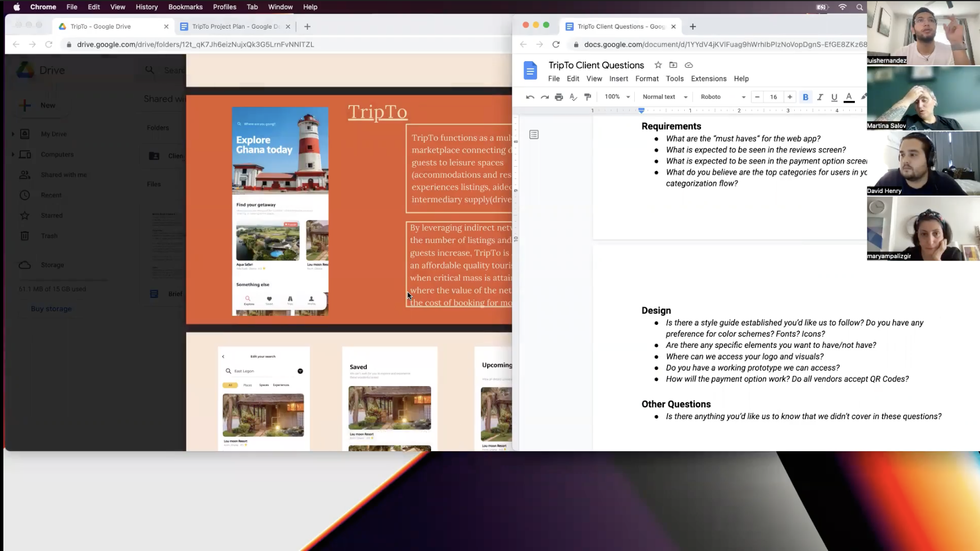
Task: Click the Undo icon in Docs toolbar
Action: (530, 97)
